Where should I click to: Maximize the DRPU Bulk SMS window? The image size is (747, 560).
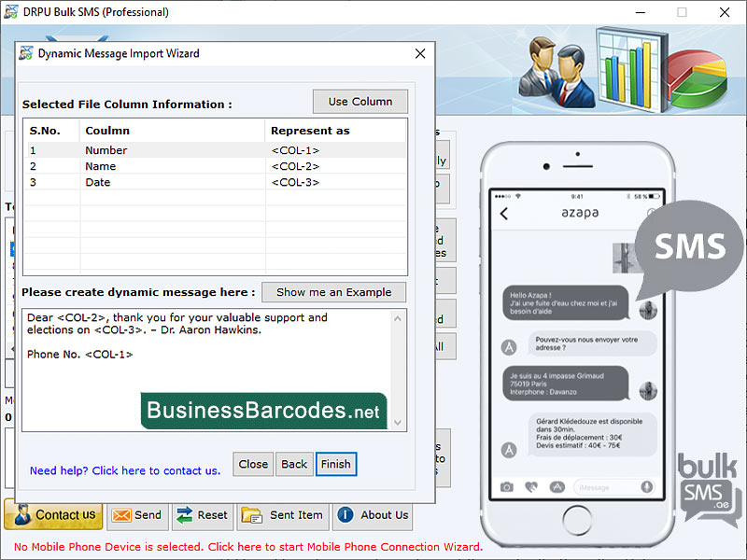[x=683, y=12]
